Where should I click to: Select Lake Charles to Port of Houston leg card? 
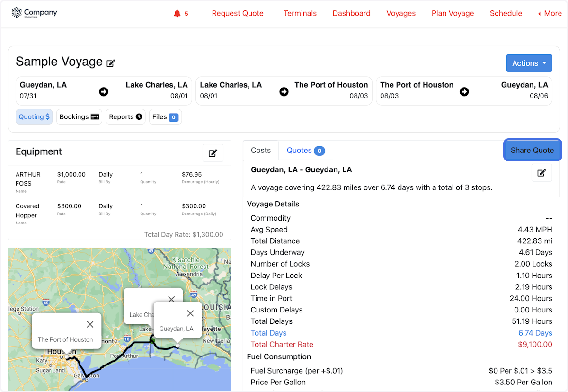[284, 91]
